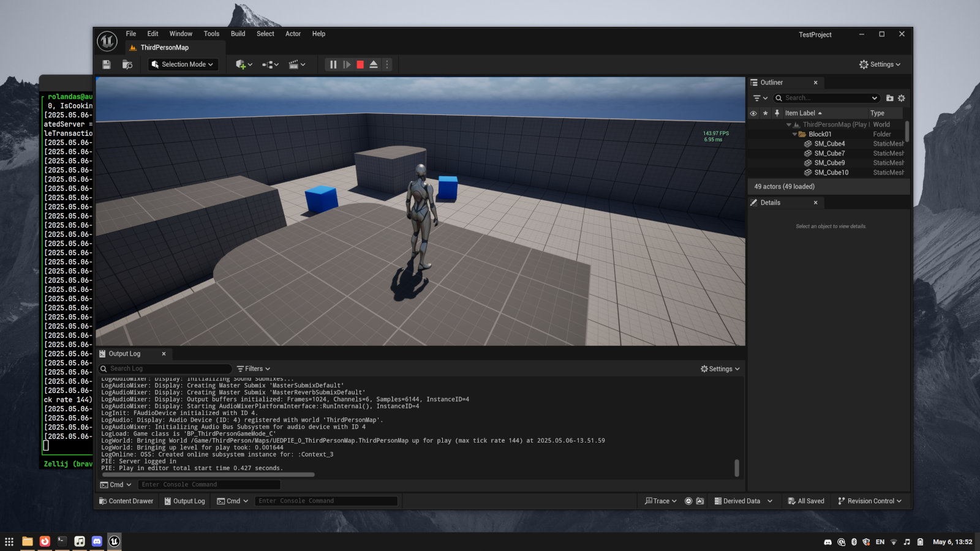The width and height of the screenshot is (980, 551).
Task: Click the unsaved asterisk column header
Action: (765, 113)
